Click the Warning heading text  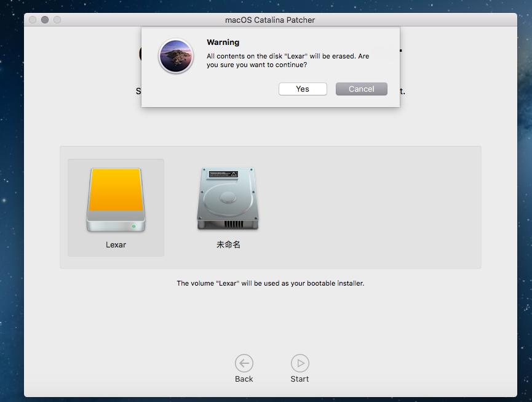point(223,42)
